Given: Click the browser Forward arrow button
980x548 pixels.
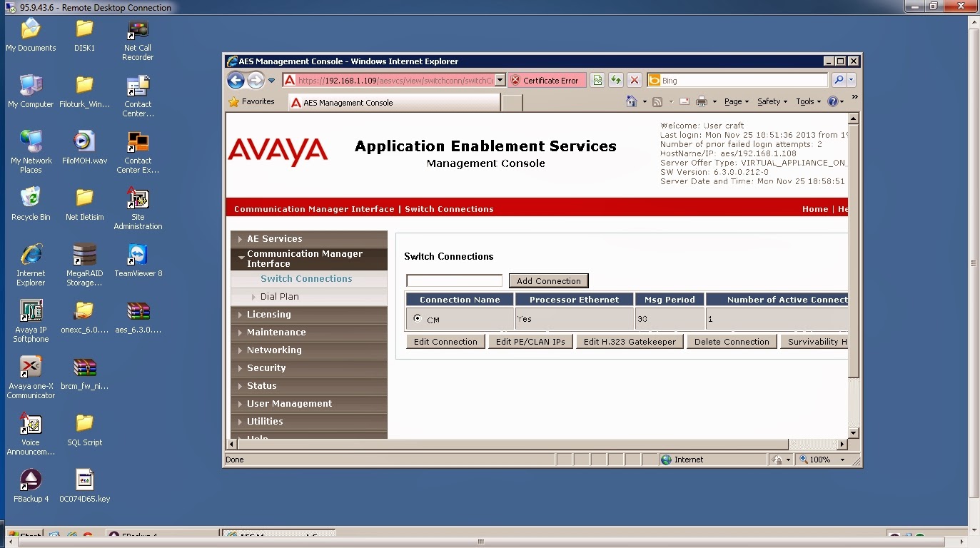Looking at the screenshot, I should click(256, 81).
